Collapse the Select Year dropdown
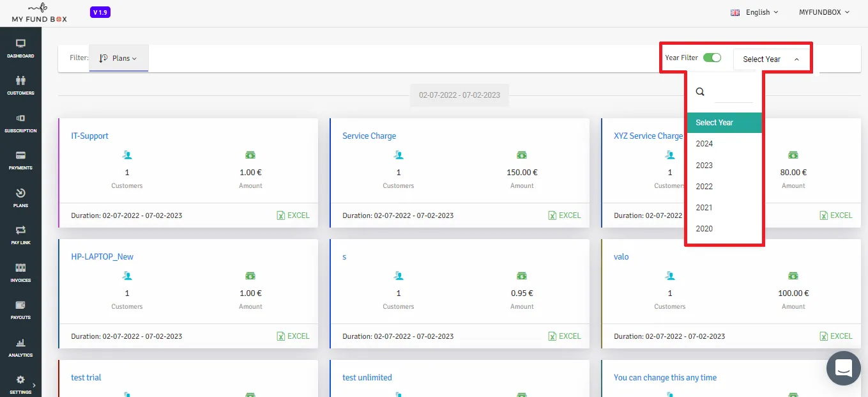868x397 pixels. 771,59
